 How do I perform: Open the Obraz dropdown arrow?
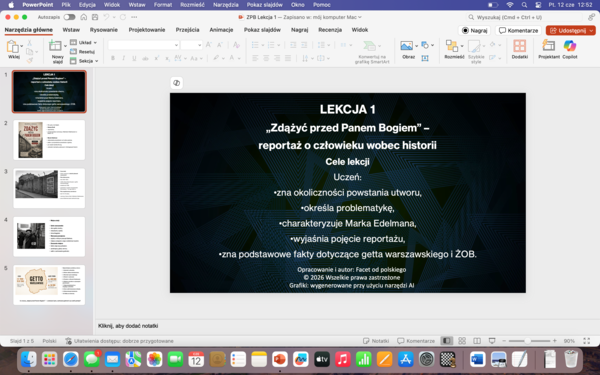pos(416,46)
